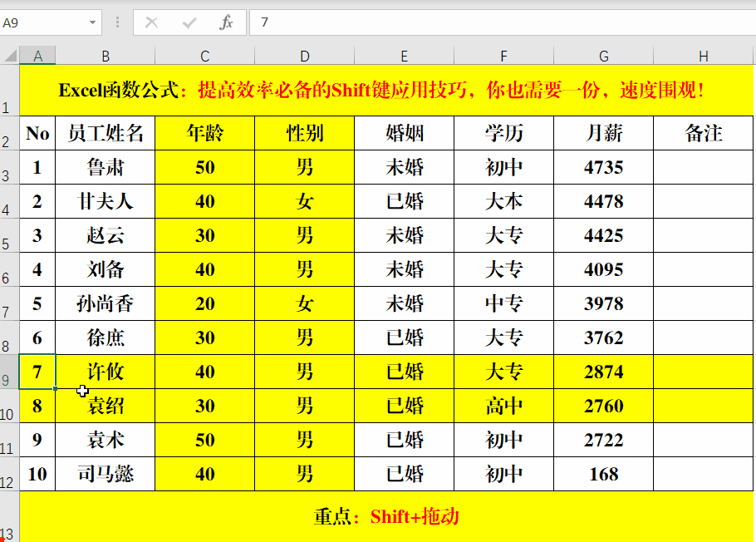
Task: Click the 'No' header cell
Action: [37, 133]
